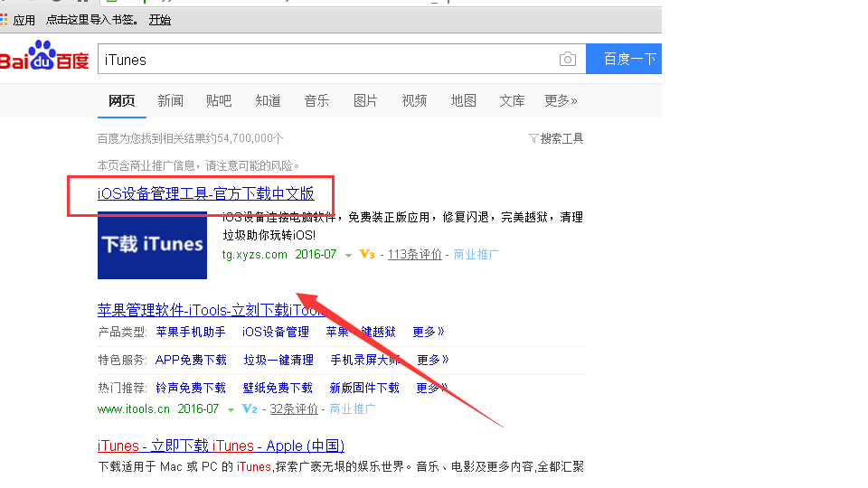Click the result count text 54,700,000个
Screen dimensions: 868x488
pos(250,138)
